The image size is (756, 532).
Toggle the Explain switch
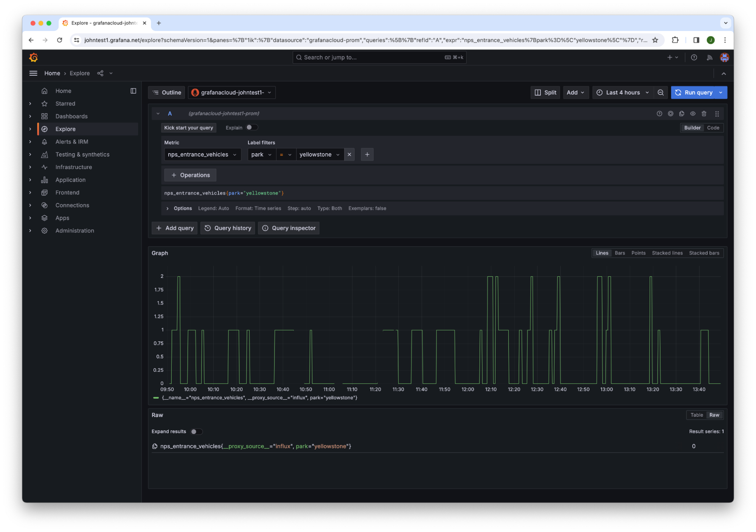251,128
